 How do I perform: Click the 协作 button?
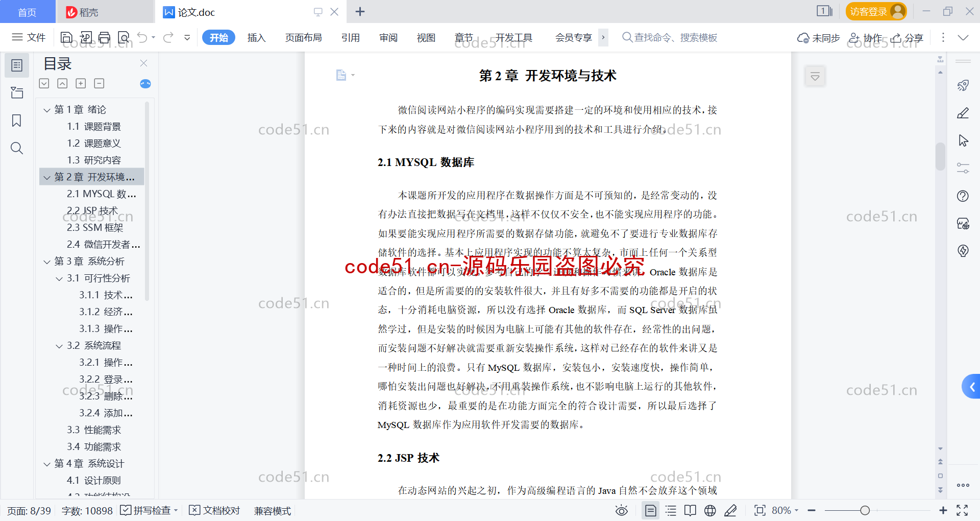coord(865,38)
